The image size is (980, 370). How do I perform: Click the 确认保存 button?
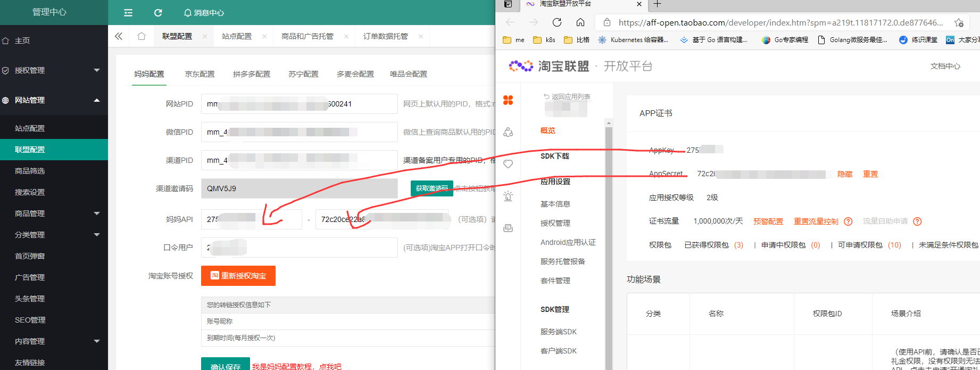pyautogui.click(x=226, y=364)
